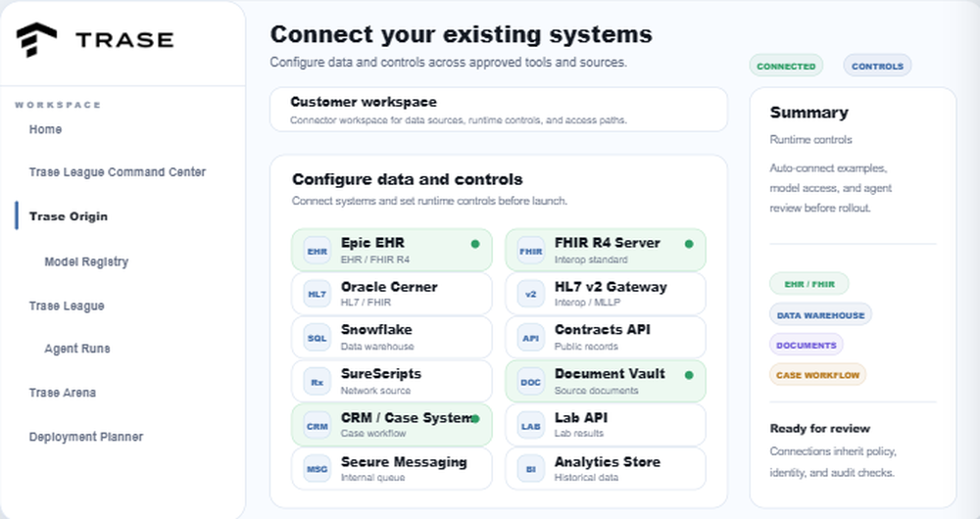Viewport: 980px width, 519px height.
Task: Click 'Internal queue' under Secure Messaging
Action: 372,477
